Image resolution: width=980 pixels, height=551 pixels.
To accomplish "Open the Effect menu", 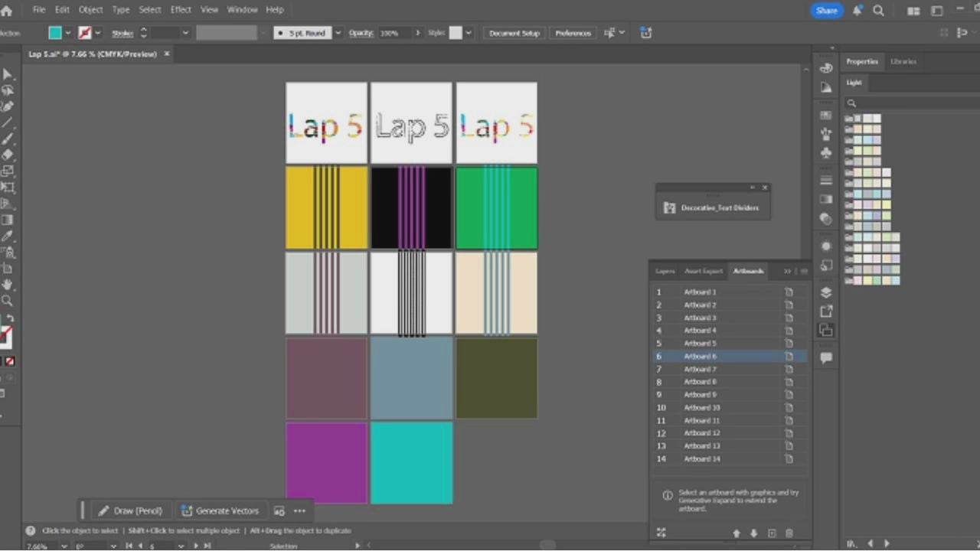I will pos(181,10).
